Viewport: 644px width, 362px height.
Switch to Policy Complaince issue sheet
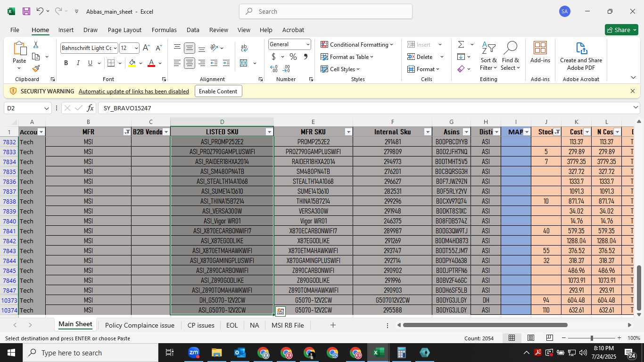(140, 325)
